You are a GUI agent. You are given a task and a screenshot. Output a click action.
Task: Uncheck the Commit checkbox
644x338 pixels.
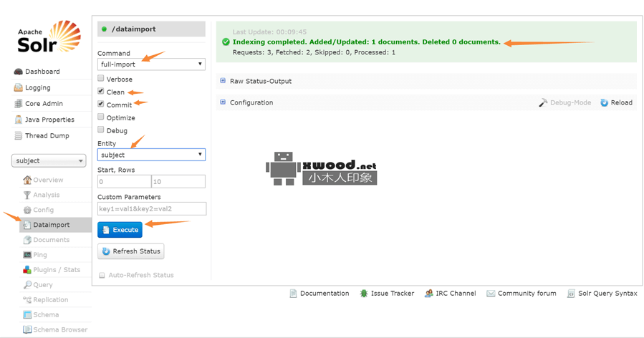(100, 104)
